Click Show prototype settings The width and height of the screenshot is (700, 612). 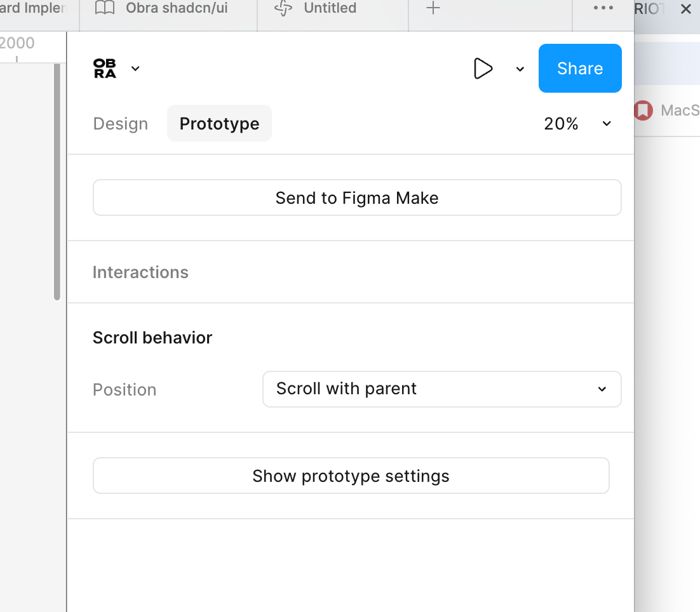(351, 476)
